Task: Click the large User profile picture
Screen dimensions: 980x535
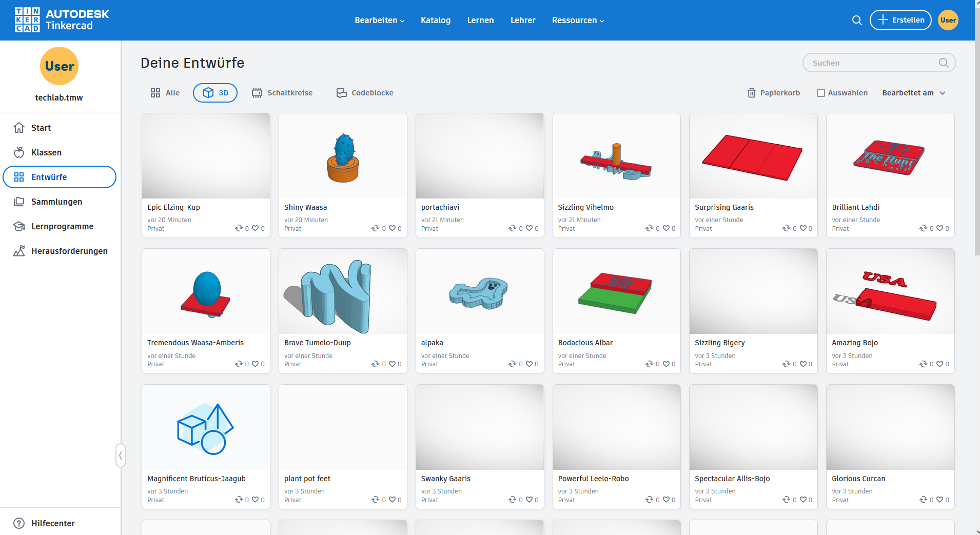Action: [59, 66]
